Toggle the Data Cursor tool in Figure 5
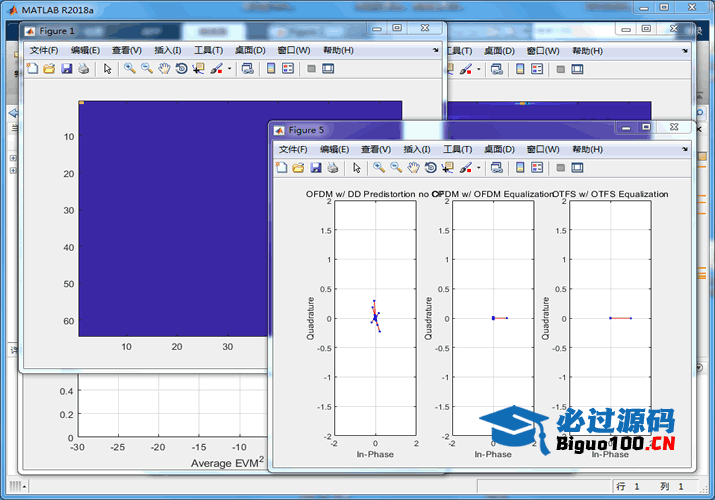Viewport: 715px width, 500px height. point(447,168)
